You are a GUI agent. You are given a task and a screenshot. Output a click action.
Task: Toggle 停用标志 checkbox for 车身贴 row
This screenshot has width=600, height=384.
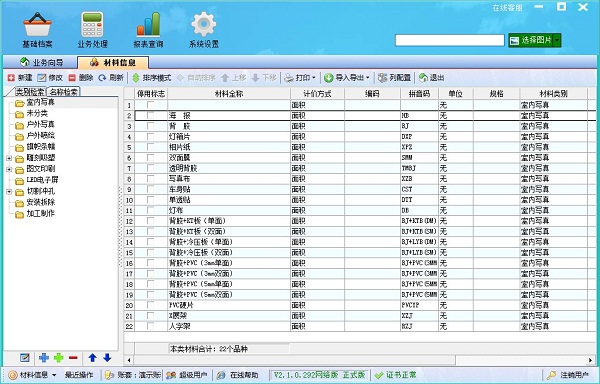(151, 189)
